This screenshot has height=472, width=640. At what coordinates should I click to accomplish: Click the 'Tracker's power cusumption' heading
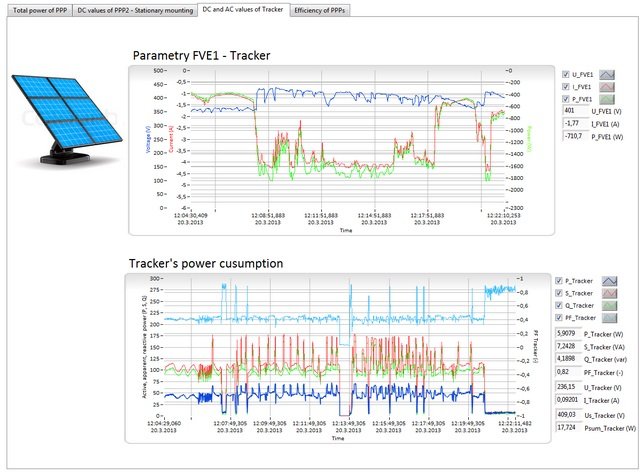click(206, 263)
